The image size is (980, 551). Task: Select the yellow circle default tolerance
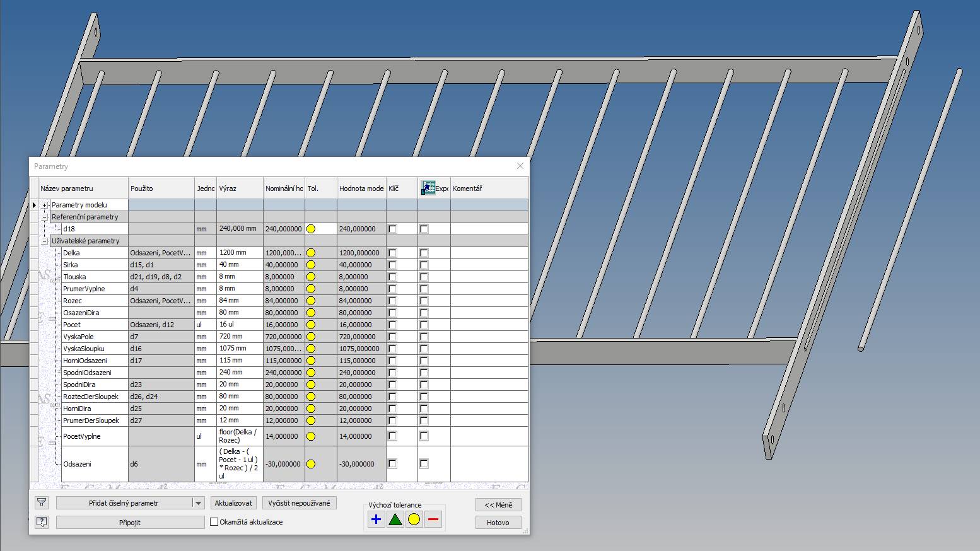pos(414,519)
